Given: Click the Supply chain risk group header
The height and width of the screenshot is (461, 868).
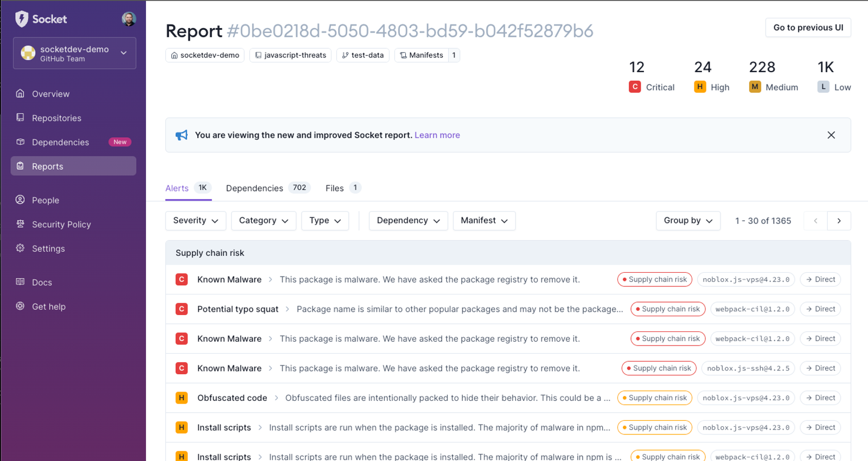Looking at the screenshot, I should (508, 253).
